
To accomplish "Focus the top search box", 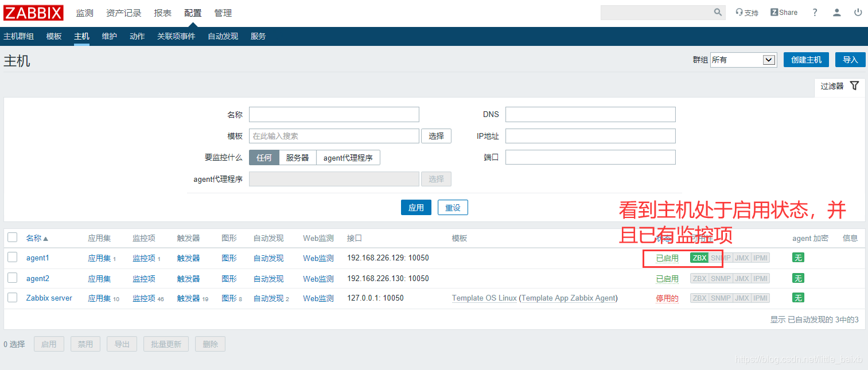I will 656,13.
